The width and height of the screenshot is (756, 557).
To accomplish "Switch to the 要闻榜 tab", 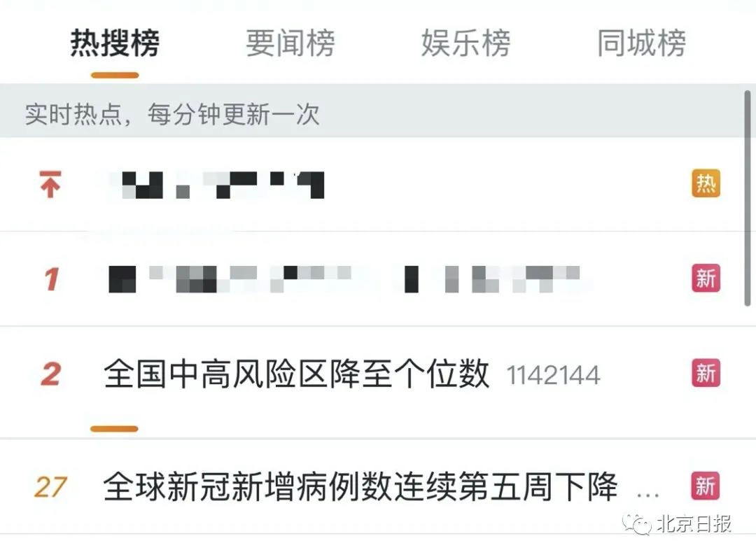I will click(290, 43).
